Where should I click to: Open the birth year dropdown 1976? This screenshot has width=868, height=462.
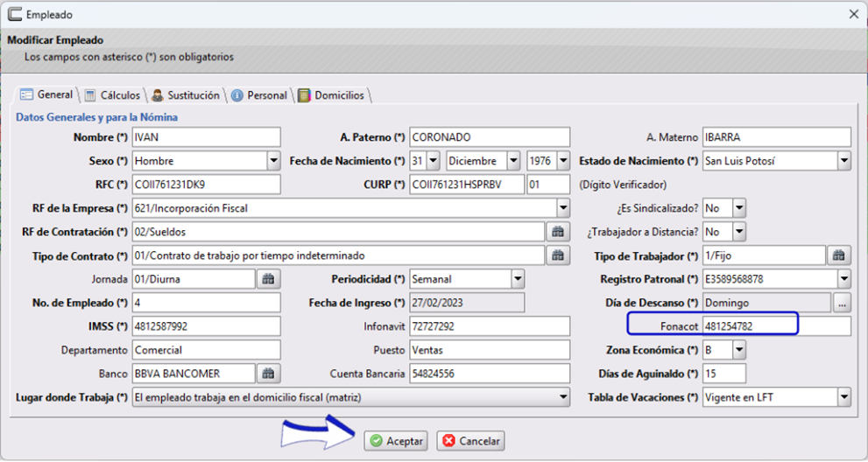pos(563,161)
